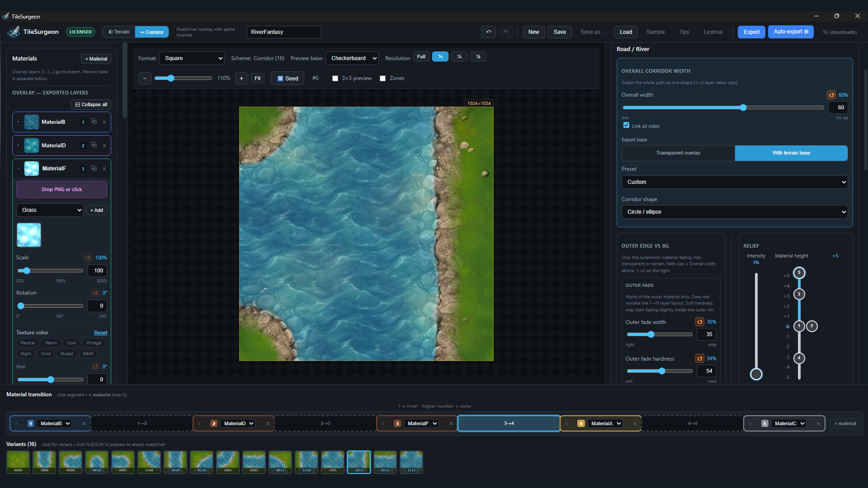The height and width of the screenshot is (488, 868).
Task: Set resolution to Full
Action: click(x=421, y=56)
